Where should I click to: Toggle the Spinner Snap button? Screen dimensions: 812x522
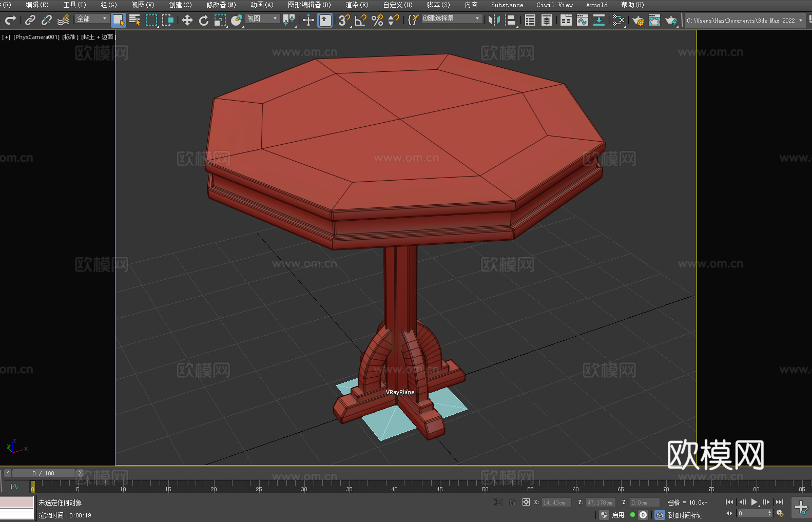394,20
